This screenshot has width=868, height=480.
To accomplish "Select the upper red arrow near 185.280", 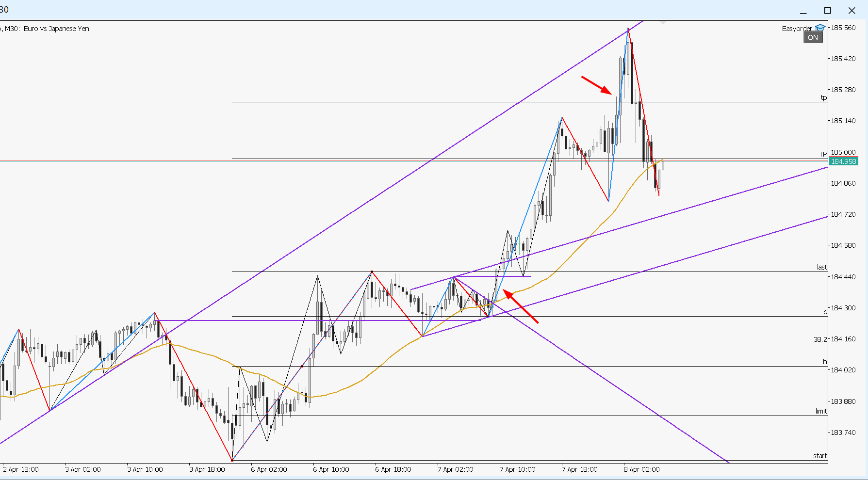I will [x=597, y=85].
